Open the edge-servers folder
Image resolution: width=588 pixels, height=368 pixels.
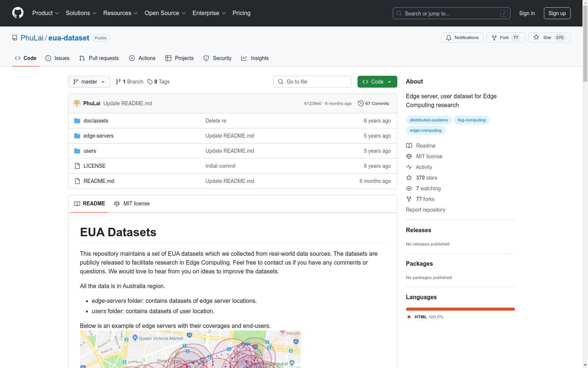click(98, 136)
